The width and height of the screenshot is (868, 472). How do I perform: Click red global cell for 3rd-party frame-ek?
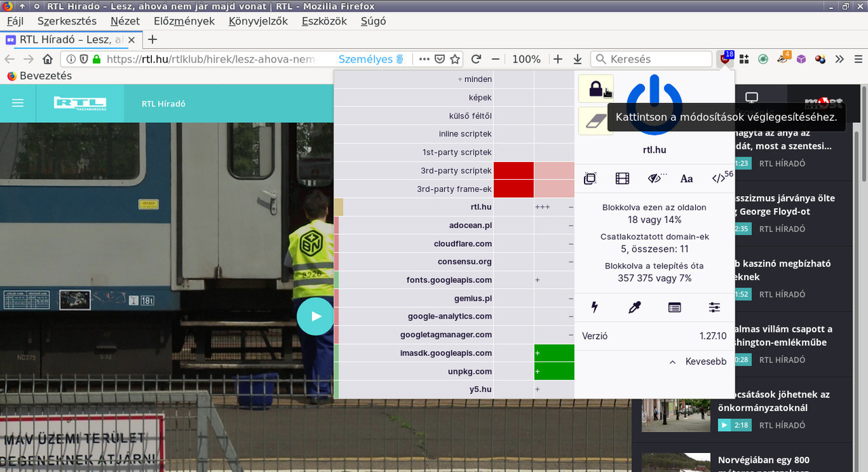(x=513, y=189)
